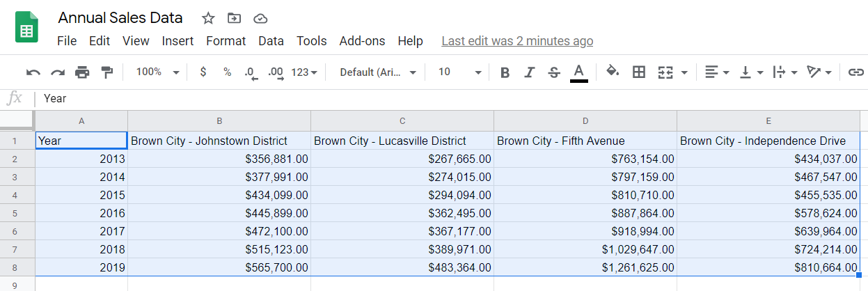Image resolution: width=868 pixels, height=291 pixels.
Task: Open the text wrapping dropdown
Action: [785, 72]
